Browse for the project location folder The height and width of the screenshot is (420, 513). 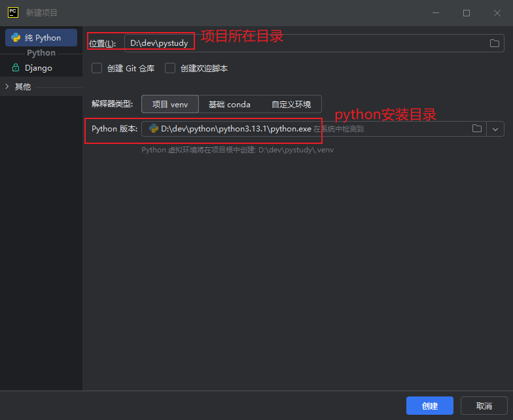[x=495, y=43]
